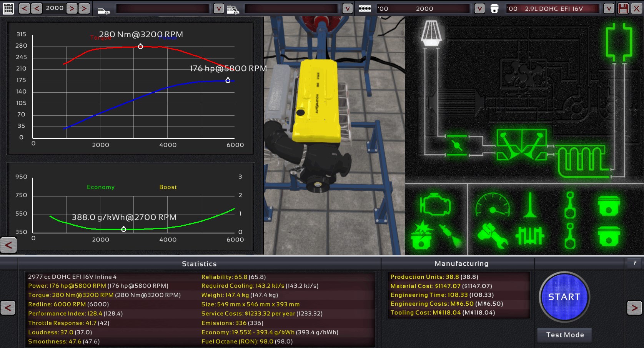Image resolution: width=644 pixels, height=348 pixels.
Task: Open the fuel injector icon
Action: (450, 236)
